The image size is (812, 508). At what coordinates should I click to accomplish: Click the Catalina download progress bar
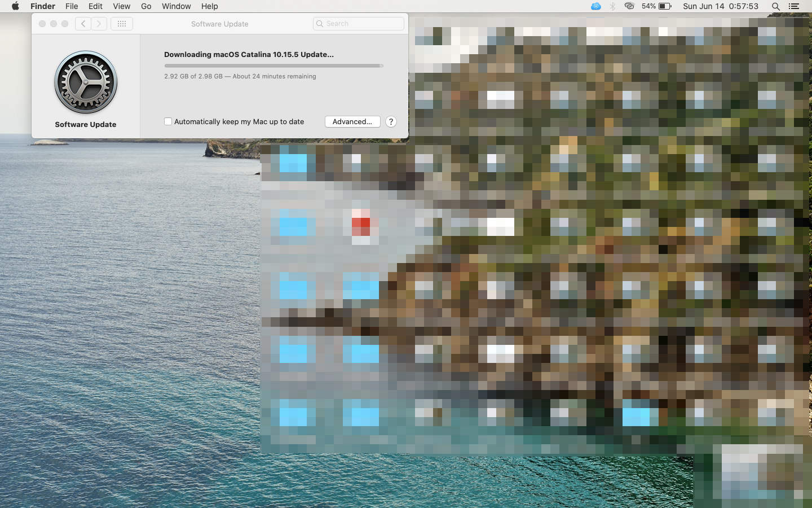click(x=273, y=65)
